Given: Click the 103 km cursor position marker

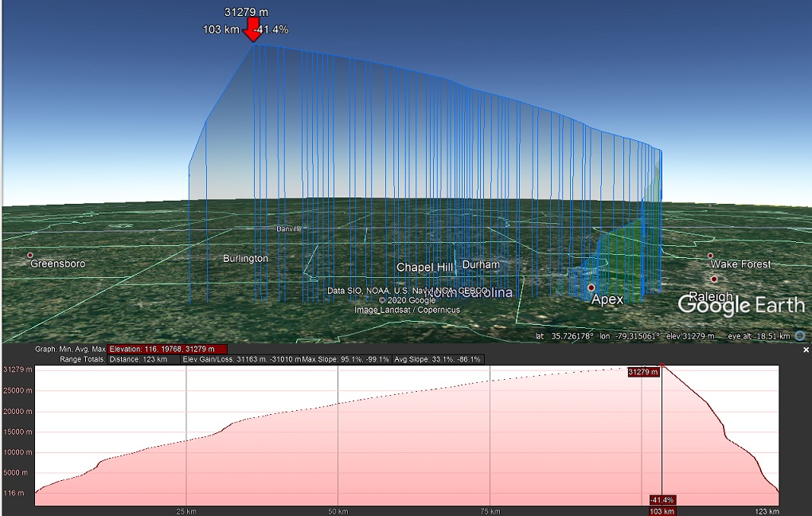Looking at the screenshot, I should point(662,510).
